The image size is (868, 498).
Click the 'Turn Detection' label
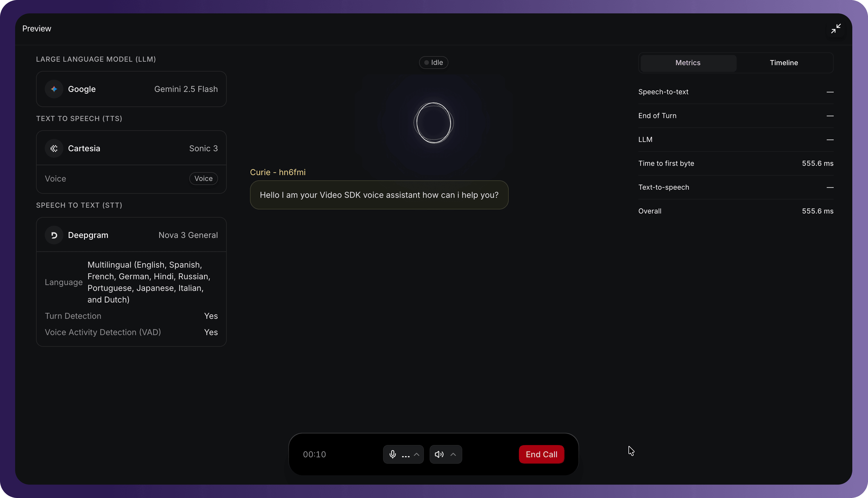(x=73, y=316)
